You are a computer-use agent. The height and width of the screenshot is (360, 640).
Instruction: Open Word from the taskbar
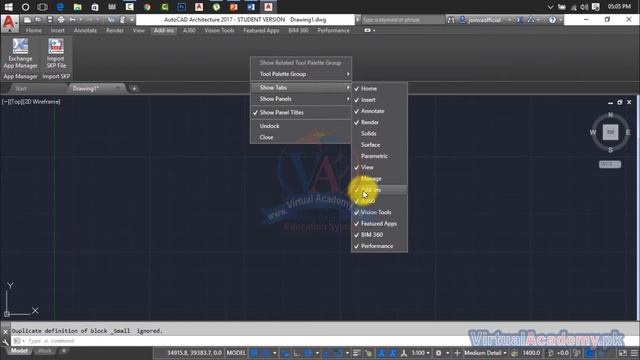coord(251,7)
